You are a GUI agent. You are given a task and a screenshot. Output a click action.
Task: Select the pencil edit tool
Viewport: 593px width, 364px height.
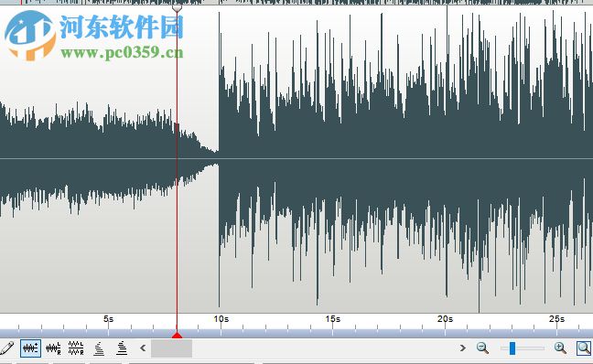point(6,348)
